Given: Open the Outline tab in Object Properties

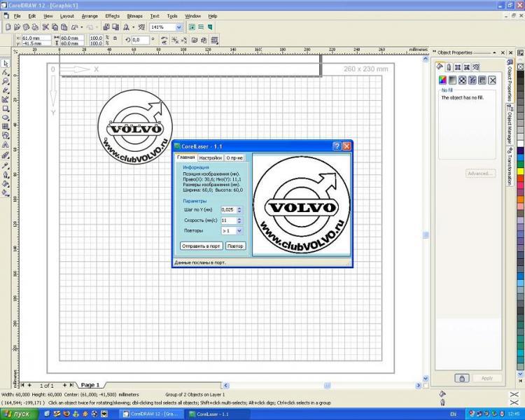Looking at the screenshot, I should click(x=449, y=67).
